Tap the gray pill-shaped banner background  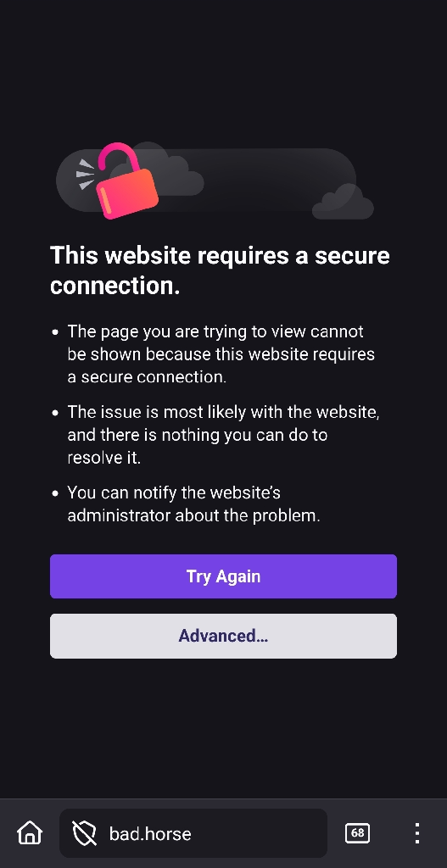point(206,180)
